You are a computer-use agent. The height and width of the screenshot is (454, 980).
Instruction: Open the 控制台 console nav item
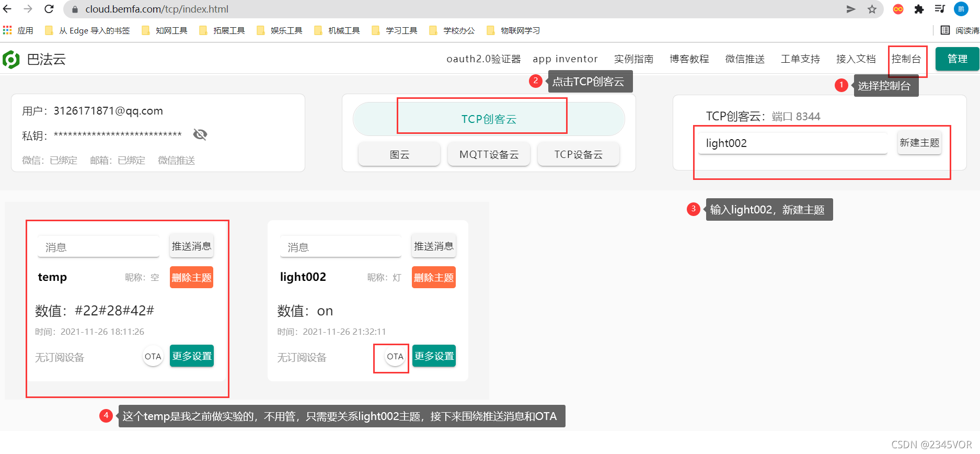(906, 59)
